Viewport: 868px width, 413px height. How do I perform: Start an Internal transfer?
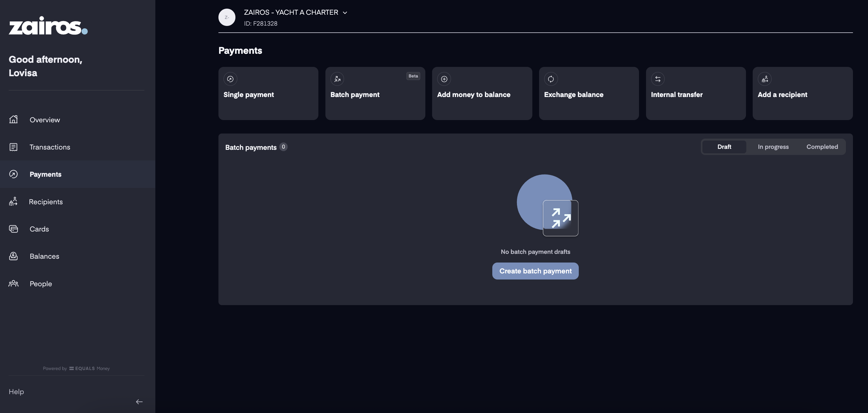point(695,93)
